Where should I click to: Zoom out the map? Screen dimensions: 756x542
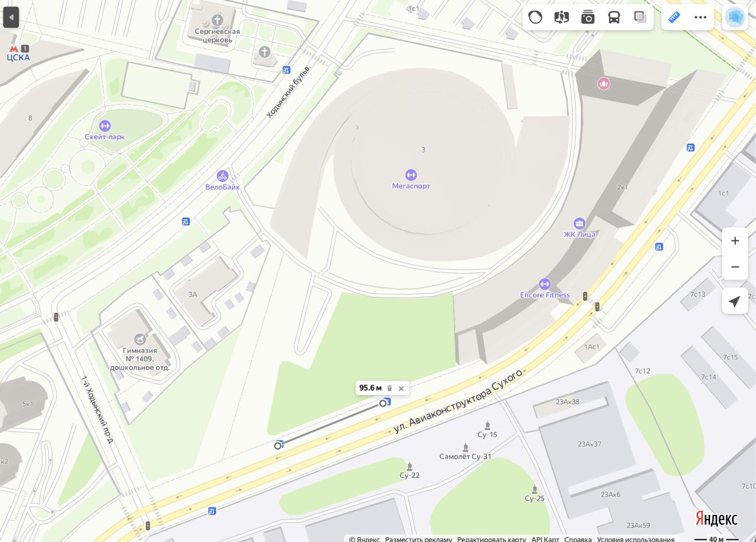click(735, 267)
